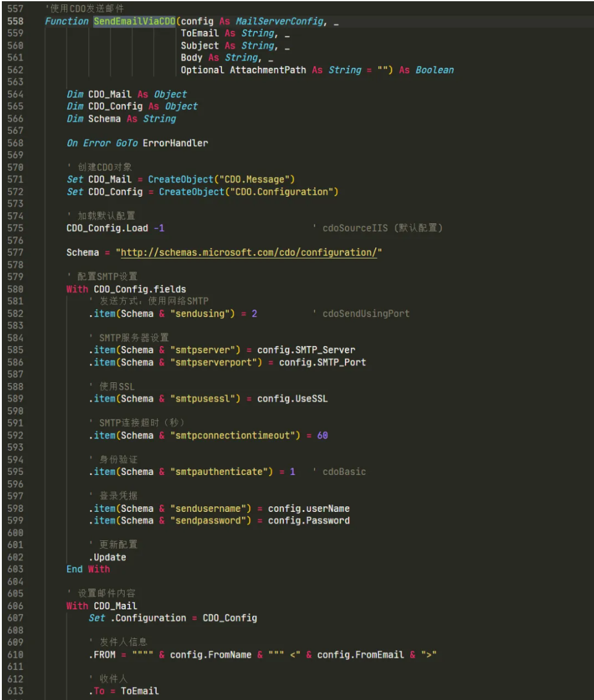Image resolution: width=594 pixels, height=700 pixels.
Task: Click the With CDO_Config.fields statement
Action: [126, 289]
